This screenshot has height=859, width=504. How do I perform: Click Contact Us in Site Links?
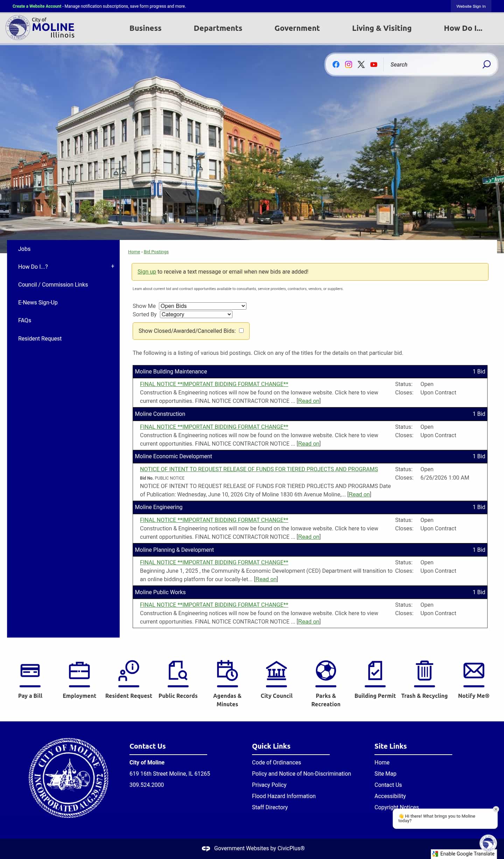(388, 785)
